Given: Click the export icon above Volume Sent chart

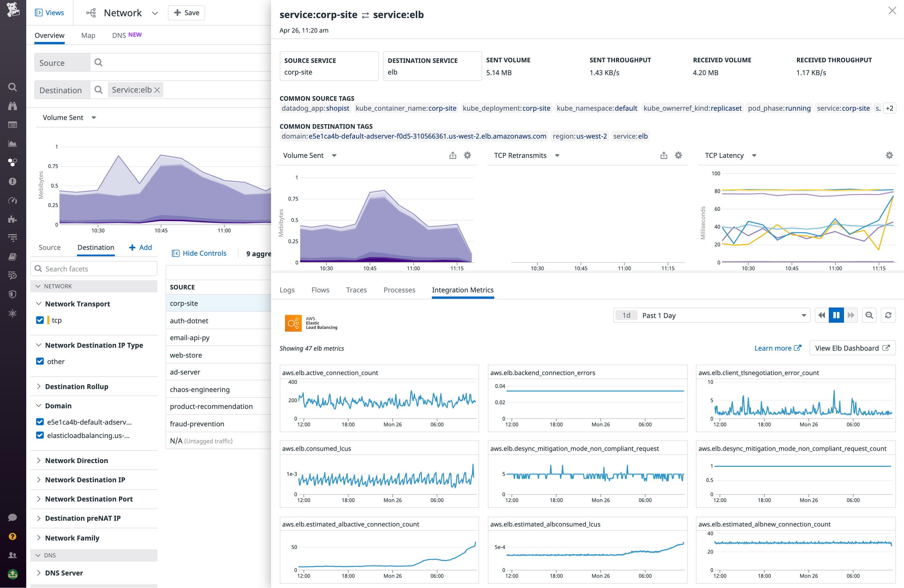Looking at the screenshot, I should tap(452, 155).
